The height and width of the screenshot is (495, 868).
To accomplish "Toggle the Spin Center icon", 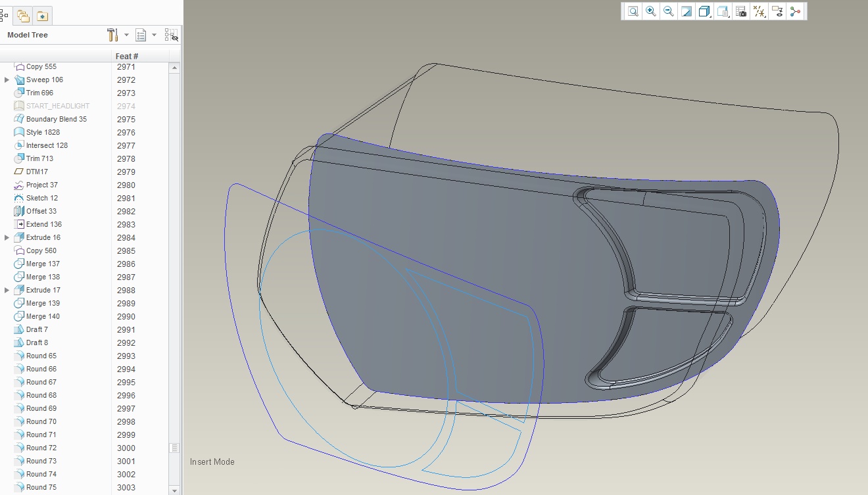I will 795,11.
